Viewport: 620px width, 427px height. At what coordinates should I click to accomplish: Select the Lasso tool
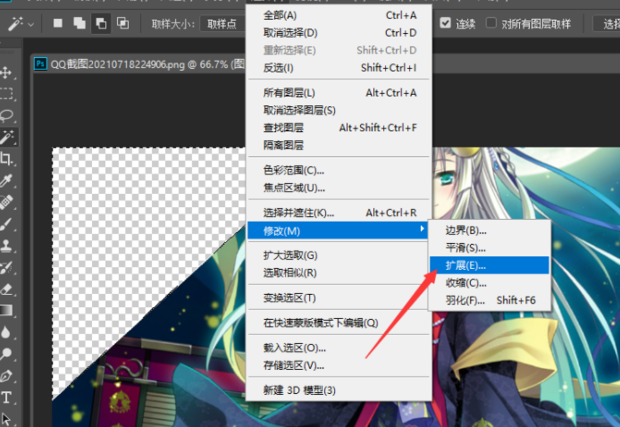click(7, 115)
